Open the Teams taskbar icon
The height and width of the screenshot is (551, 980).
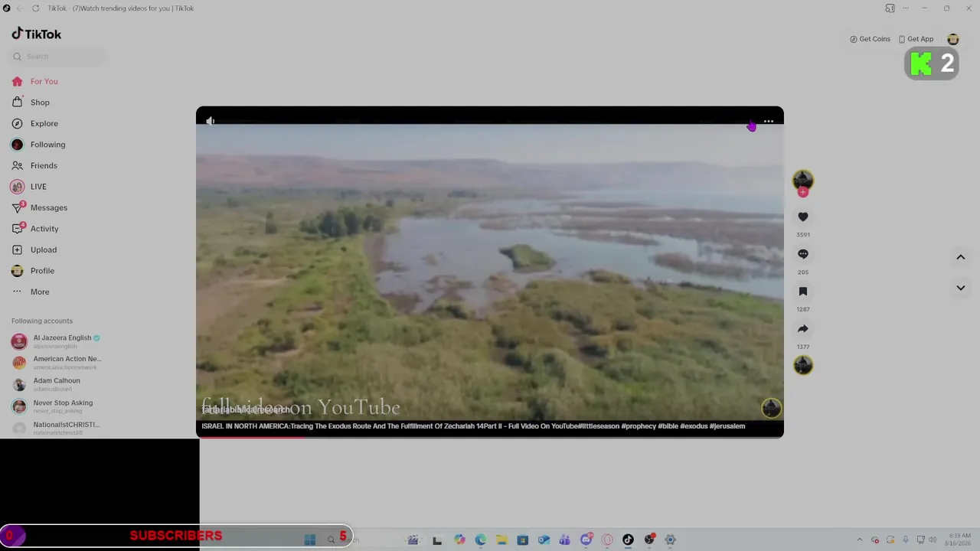(x=564, y=540)
